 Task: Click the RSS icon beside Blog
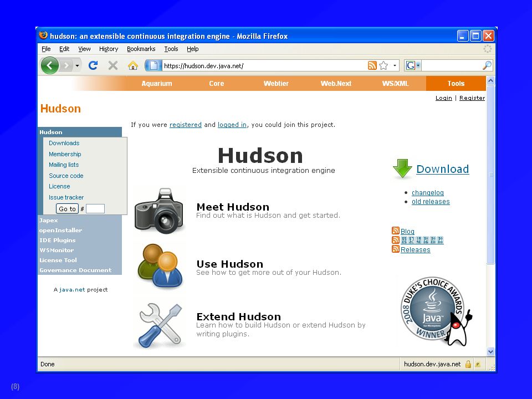pyautogui.click(x=395, y=231)
